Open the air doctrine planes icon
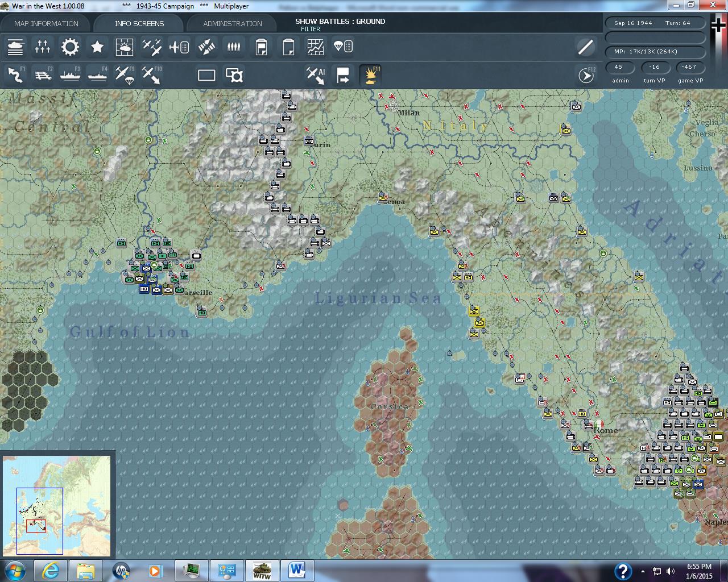This screenshot has width=728, height=582. click(x=152, y=47)
